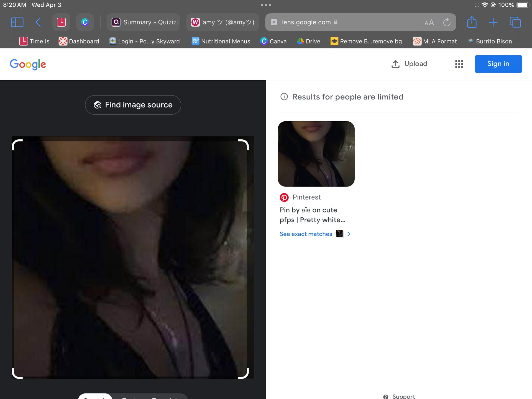Click the Upload image option
This screenshot has width=532, height=399.
click(409, 64)
